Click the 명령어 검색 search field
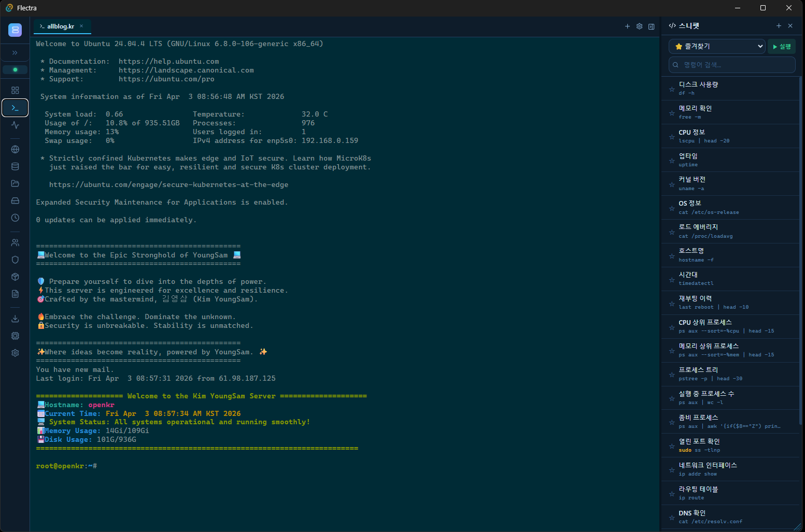The image size is (805, 532). pos(732,65)
